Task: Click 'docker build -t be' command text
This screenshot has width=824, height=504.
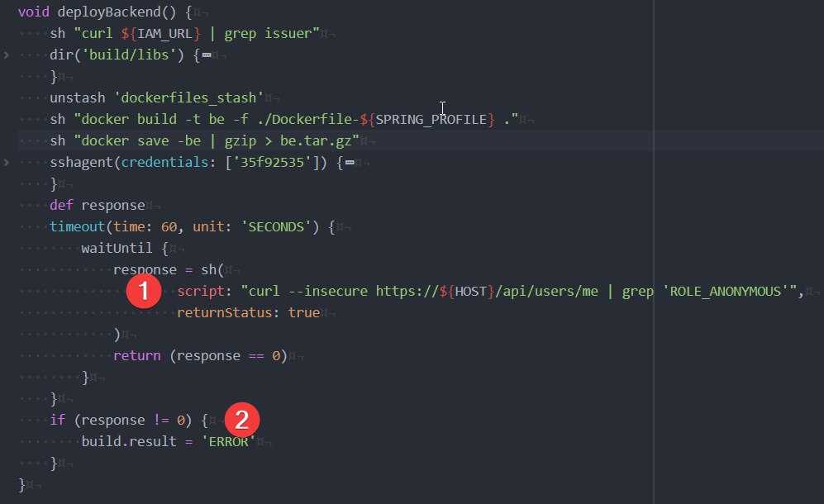Action: point(153,119)
